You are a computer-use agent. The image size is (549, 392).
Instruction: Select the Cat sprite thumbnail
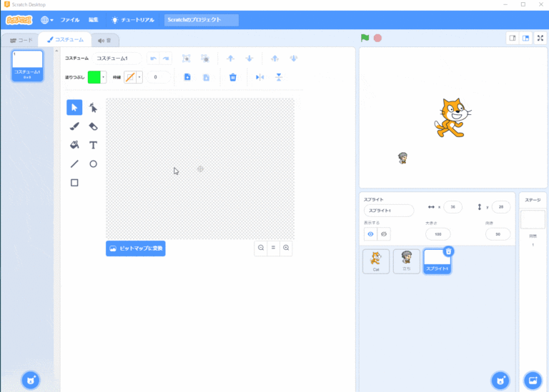coord(376,261)
